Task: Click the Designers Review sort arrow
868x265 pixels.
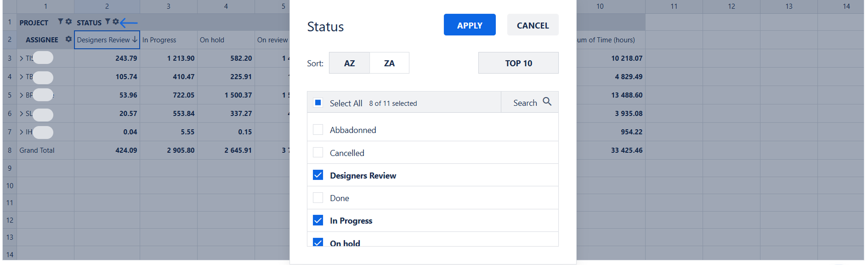Action: tap(135, 40)
